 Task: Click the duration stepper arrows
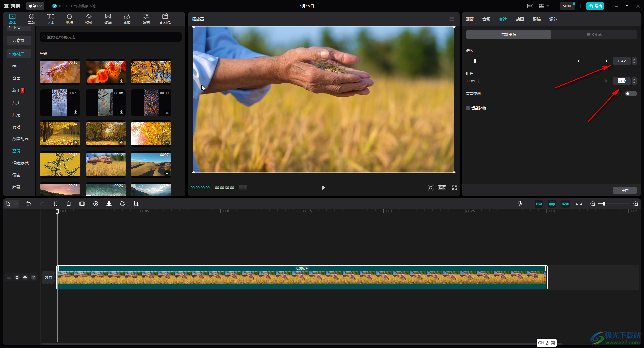point(634,81)
